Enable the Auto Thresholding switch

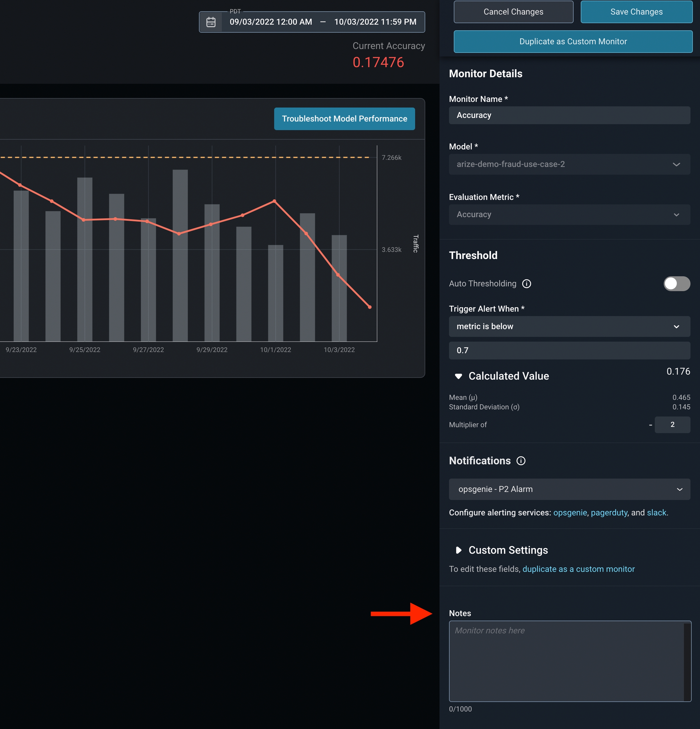click(677, 284)
